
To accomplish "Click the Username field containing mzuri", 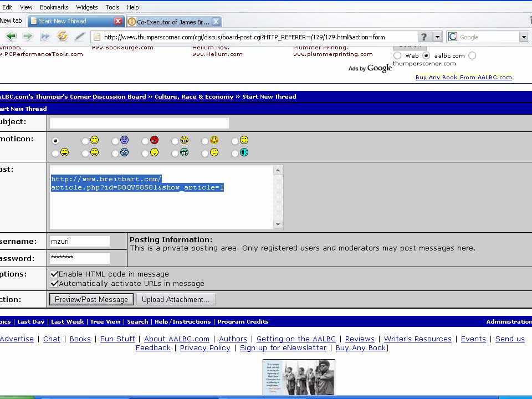I will tap(80, 241).
